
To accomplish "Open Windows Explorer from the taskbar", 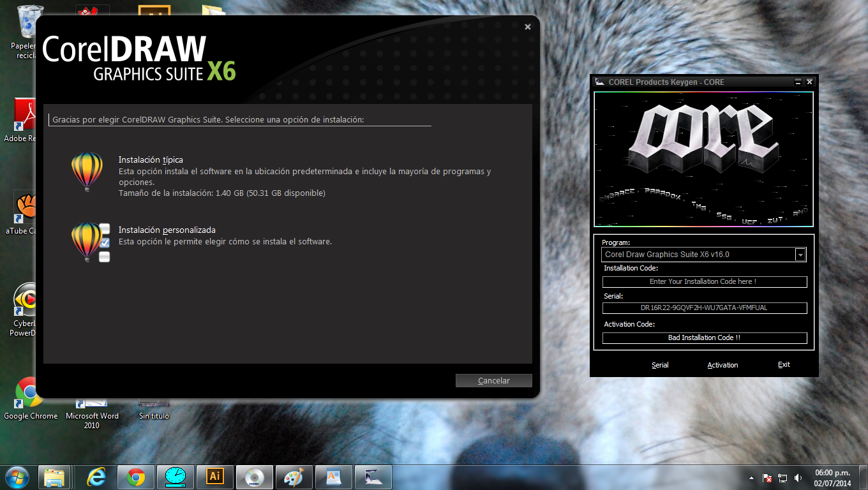I will tap(54, 477).
